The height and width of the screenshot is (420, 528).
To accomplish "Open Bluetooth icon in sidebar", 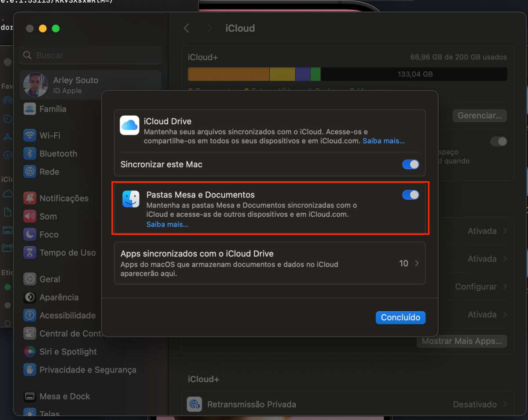I will [29, 153].
